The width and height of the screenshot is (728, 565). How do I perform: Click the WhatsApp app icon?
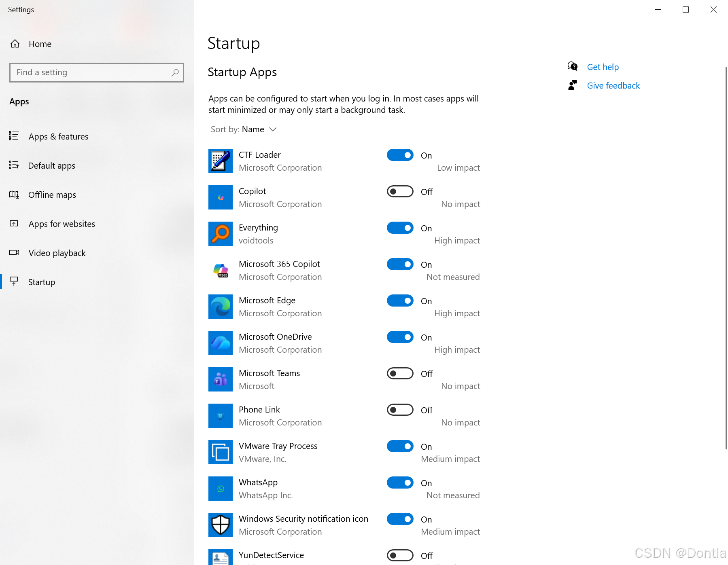[221, 489]
